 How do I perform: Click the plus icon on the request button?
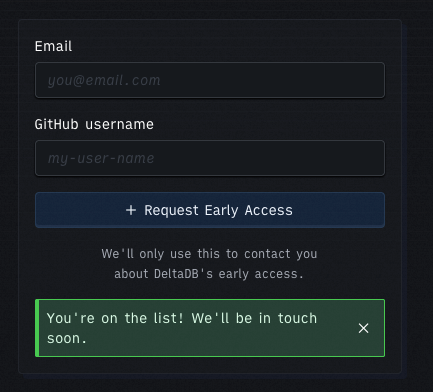pos(131,210)
